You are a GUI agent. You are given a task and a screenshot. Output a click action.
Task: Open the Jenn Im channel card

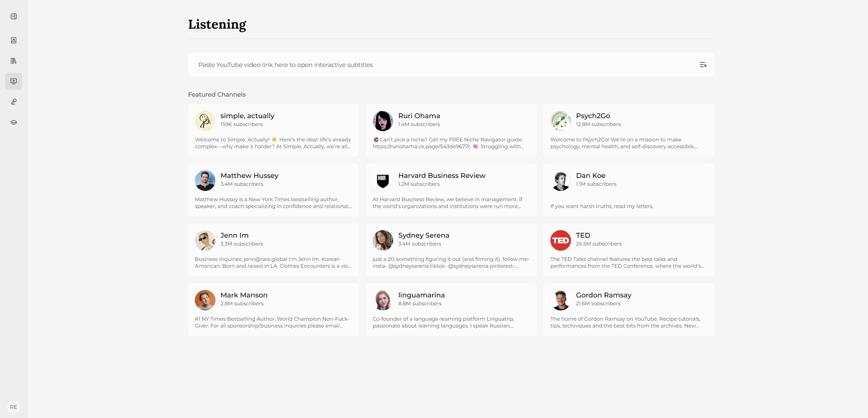tap(273, 250)
